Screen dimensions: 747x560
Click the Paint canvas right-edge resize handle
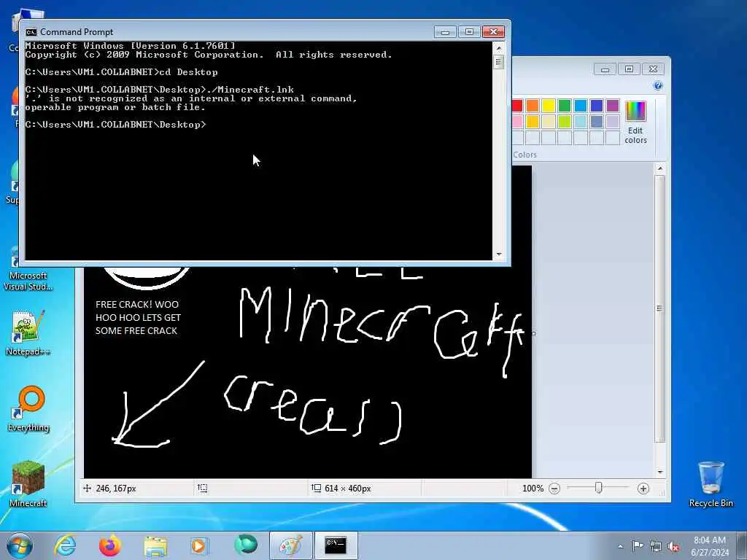tap(533, 333)
